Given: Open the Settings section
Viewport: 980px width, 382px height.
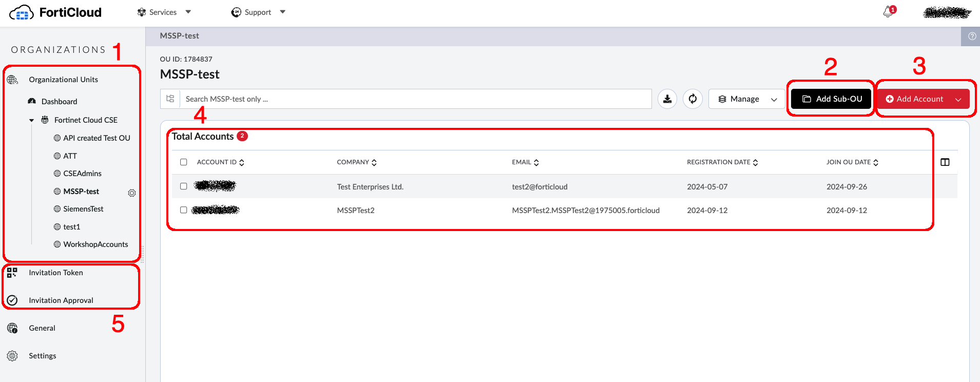Looking at the screenshot, I should pos(43,356).
